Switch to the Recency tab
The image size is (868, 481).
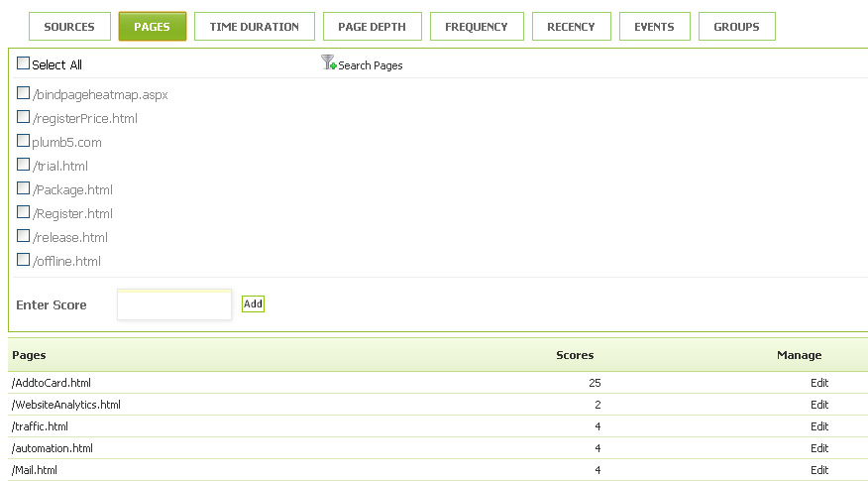572,27
